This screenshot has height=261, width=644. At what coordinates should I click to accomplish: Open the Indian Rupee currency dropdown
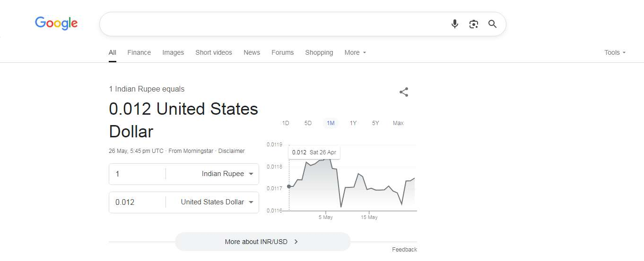tap(227, 174)
